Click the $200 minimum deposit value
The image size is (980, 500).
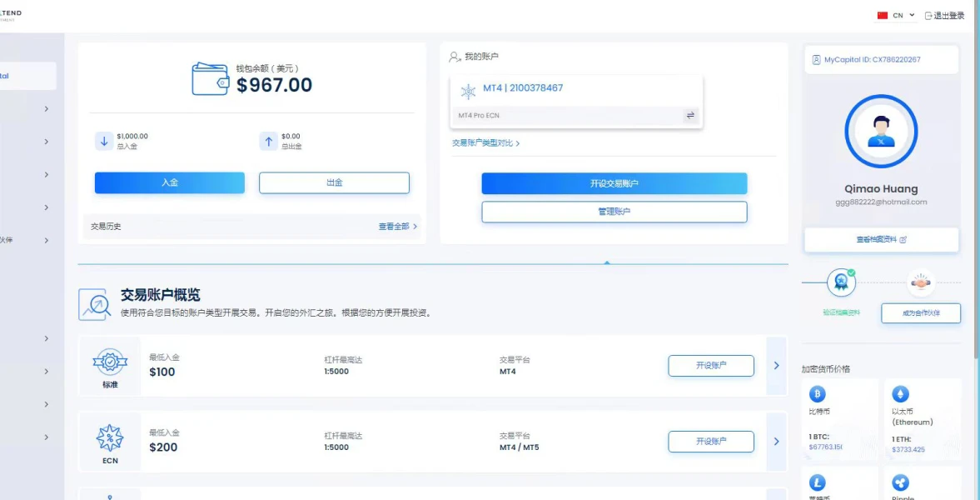point(163,447)
